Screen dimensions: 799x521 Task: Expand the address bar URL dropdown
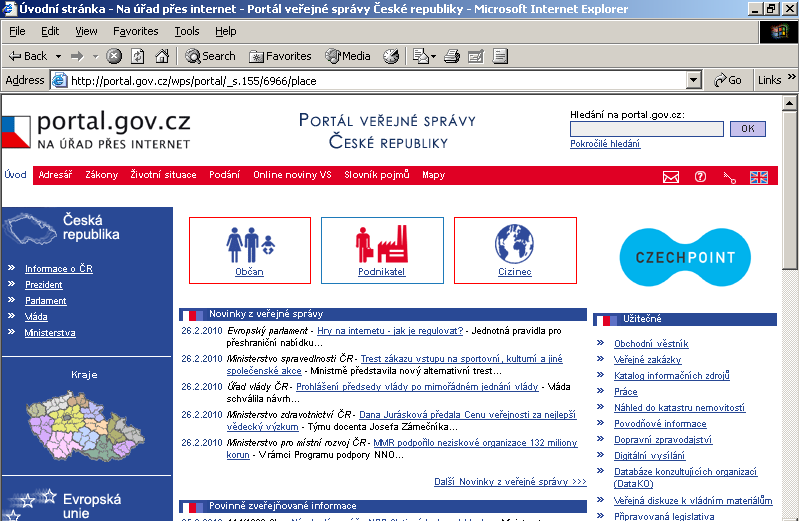[x=693, y=81]
